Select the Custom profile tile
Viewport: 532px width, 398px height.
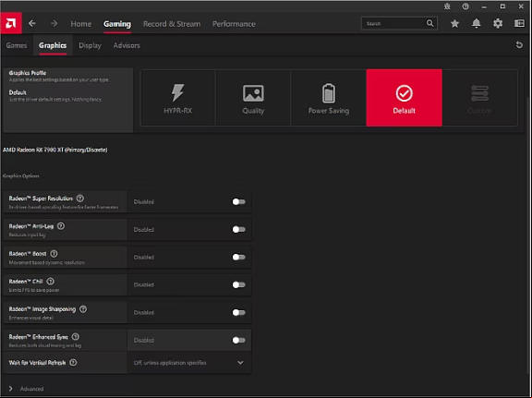tap(479, 98)
